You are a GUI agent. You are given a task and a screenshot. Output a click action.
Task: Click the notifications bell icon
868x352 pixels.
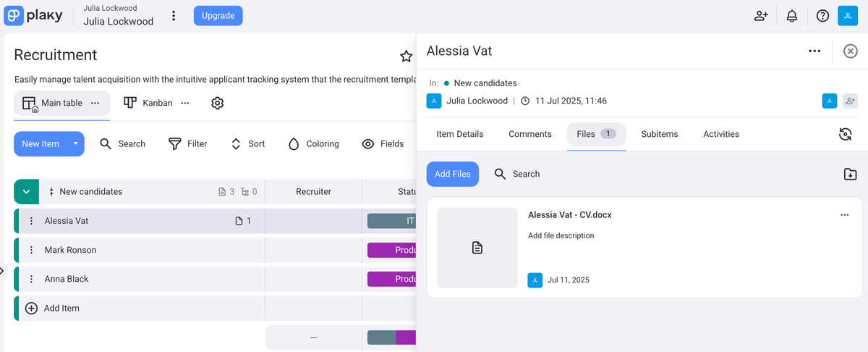pos(792,16)
